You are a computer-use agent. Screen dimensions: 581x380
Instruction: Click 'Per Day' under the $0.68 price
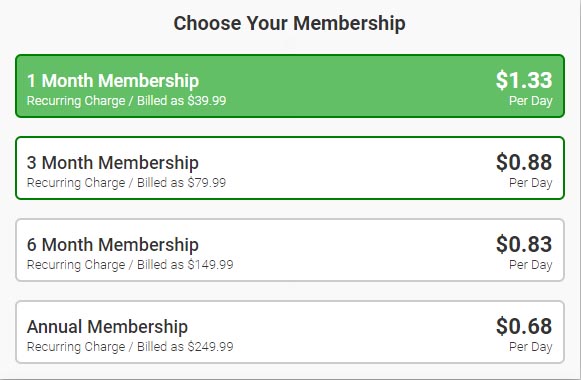tap(531, 347)
